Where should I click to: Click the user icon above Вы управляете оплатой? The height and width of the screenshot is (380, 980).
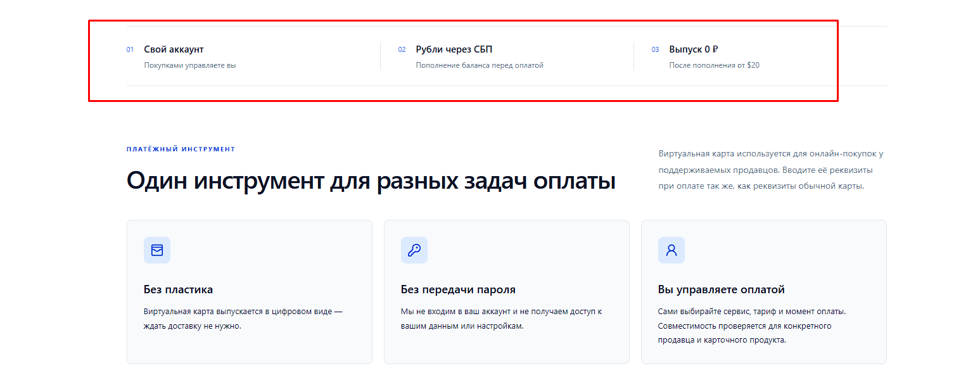(x=671, y=250)
